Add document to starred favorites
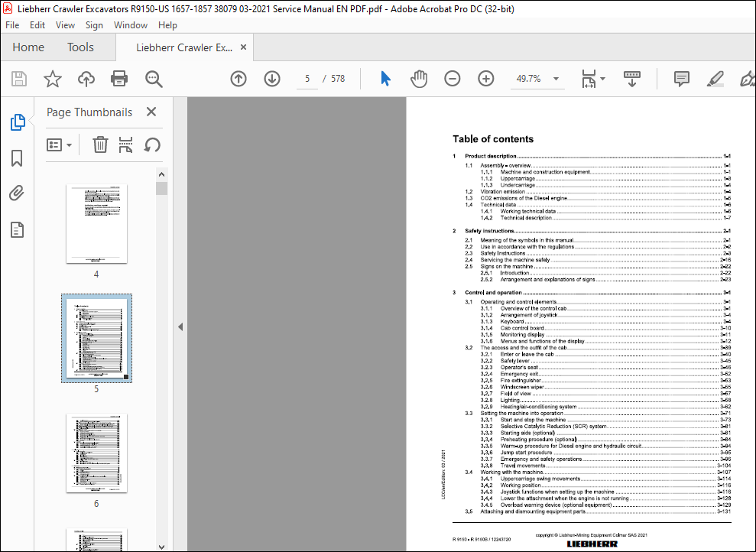756x552 pixels. click(x=53, y=79)
